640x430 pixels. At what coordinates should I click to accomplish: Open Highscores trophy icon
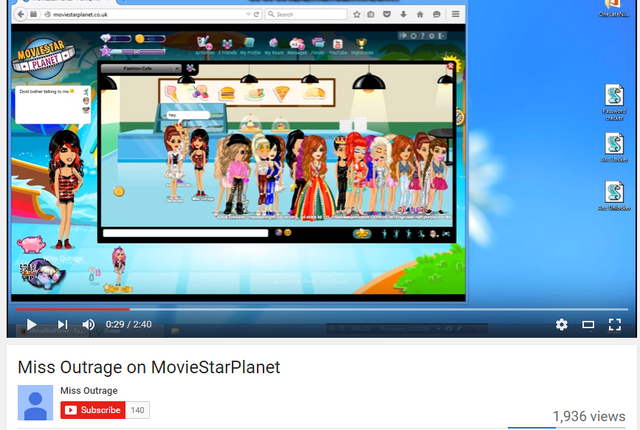[362, 45]
